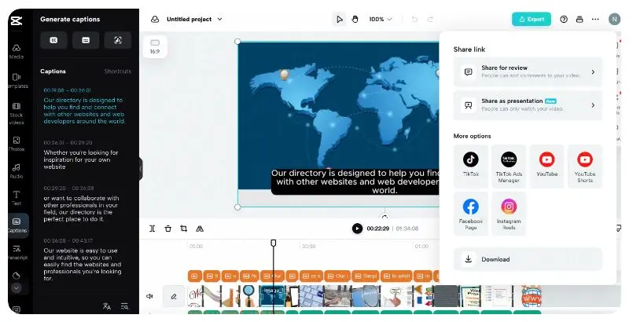Switch to the Shortcuts tab
Screen dimensions: 644x322
[118, 71]
